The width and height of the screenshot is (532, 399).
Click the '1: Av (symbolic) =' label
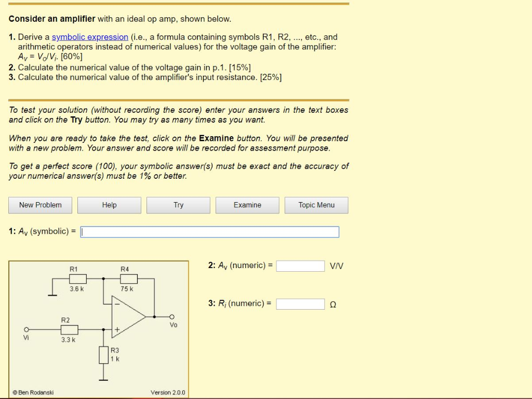[43, 231]
